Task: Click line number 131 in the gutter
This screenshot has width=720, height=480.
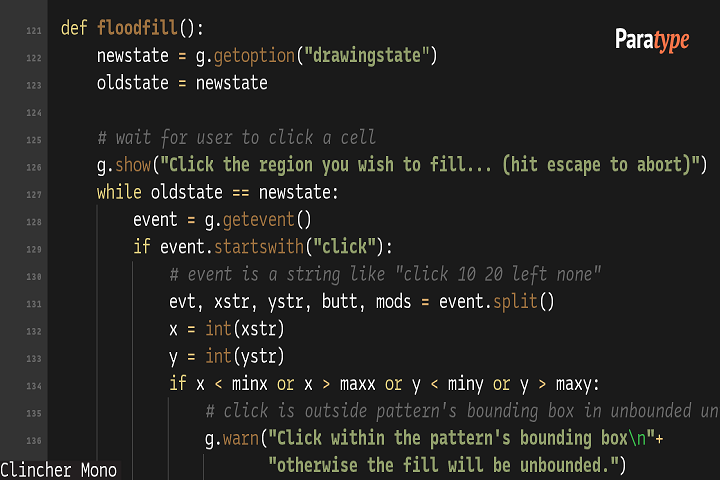Action: (x=33, y=304)
